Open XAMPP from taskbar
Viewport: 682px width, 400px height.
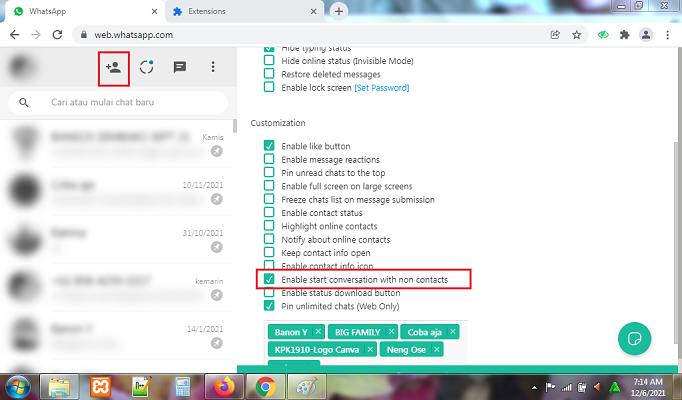(x=100, y=386)
